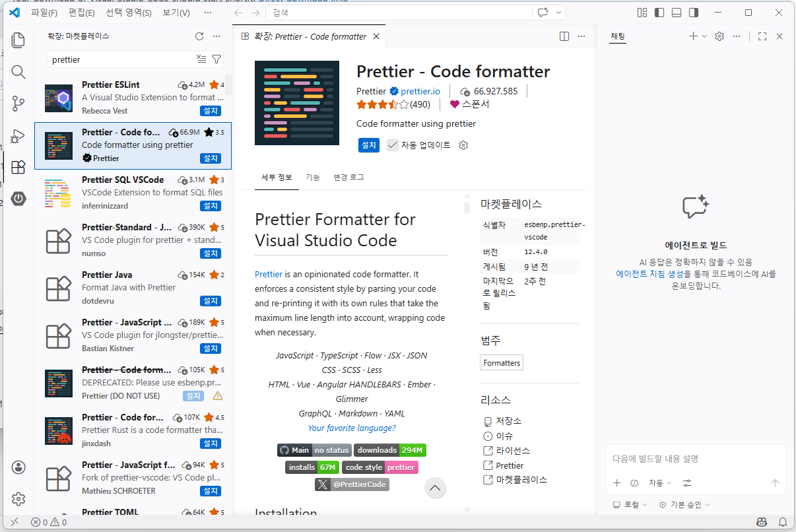Toggle the auto update checkbox
The image size is (796, 532).
click(x=393, y=145)
